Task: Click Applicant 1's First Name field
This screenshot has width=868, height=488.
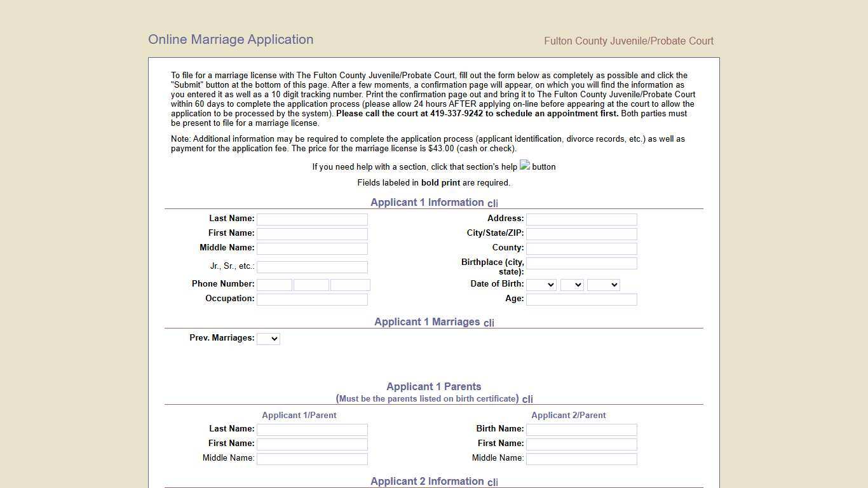Action: (312, 233)
